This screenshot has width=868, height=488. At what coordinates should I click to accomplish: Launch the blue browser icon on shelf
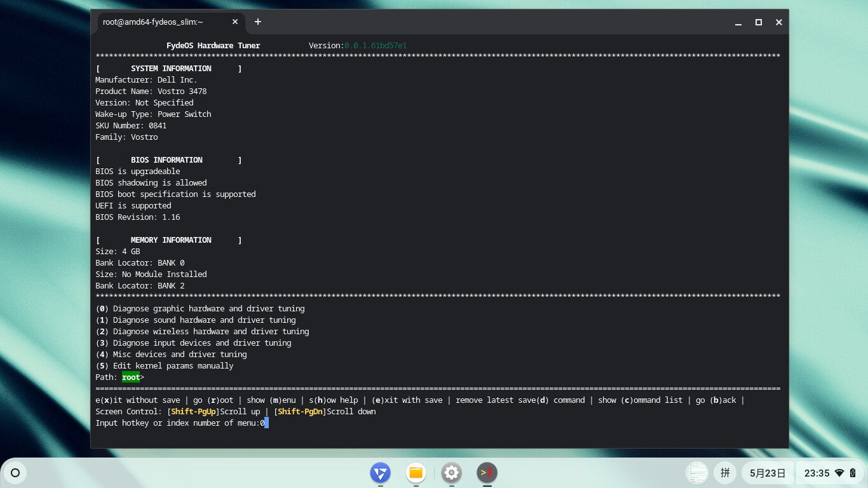[381, 473]
